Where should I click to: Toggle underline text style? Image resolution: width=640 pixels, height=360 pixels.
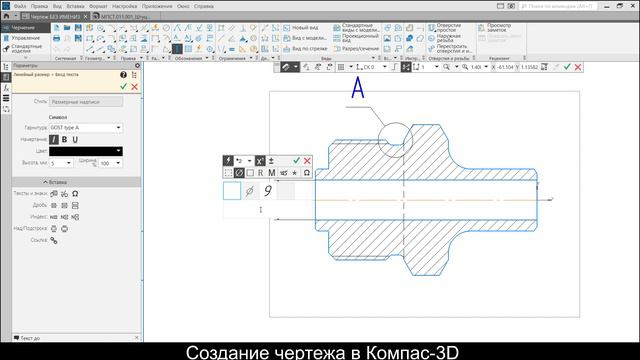75,140
